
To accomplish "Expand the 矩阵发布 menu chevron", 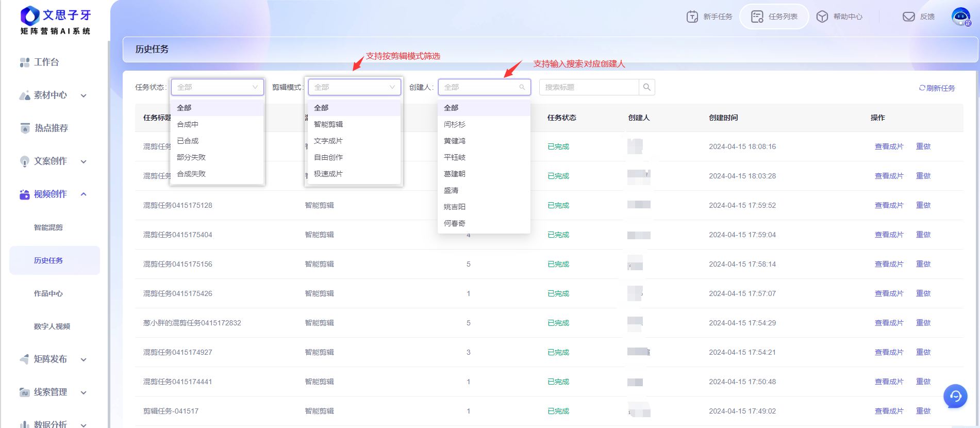I will (84, 359).
